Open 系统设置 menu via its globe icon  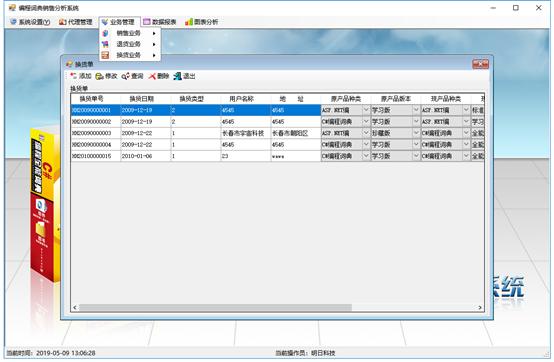pos(13,22)
